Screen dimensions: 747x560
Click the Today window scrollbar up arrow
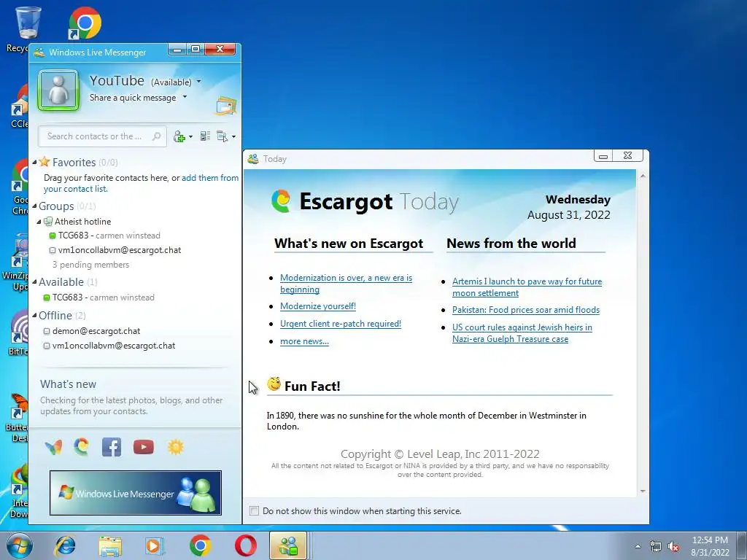(x=643, y=176)
